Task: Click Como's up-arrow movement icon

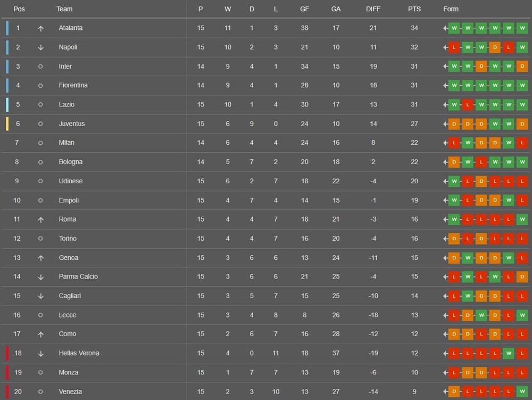Action: (40, 334)
